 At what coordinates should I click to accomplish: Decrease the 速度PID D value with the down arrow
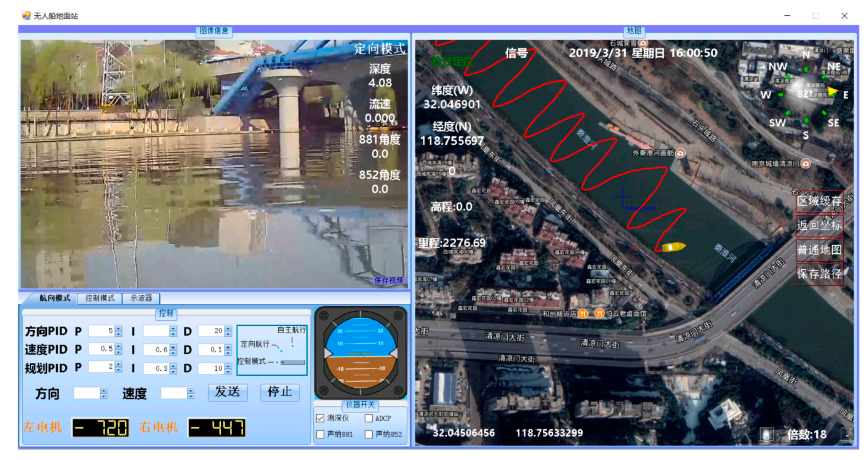[x=228, y=352]
